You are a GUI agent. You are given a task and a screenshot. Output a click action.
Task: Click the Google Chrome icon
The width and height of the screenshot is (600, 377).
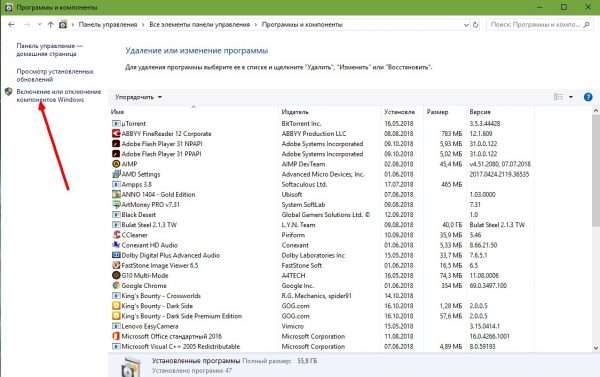(116, 286)
